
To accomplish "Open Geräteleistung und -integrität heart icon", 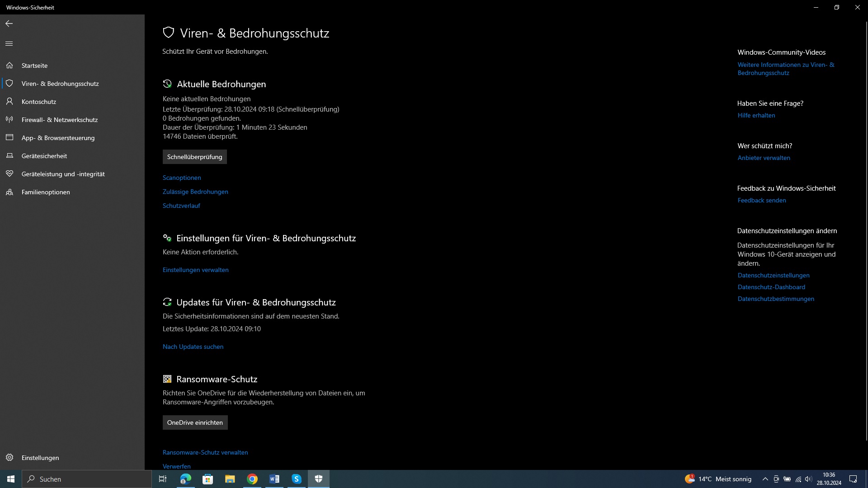I will coord(9,174).
